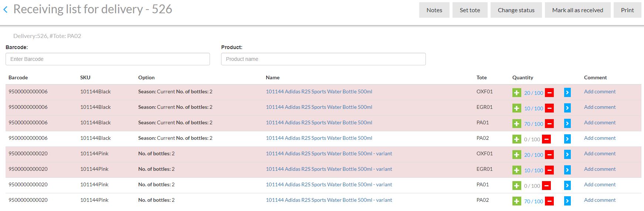This screenshot has height=211, width=644.
Task: Go back using the top-left arrow
Action: pyautogui.click(x=6, y=10)
